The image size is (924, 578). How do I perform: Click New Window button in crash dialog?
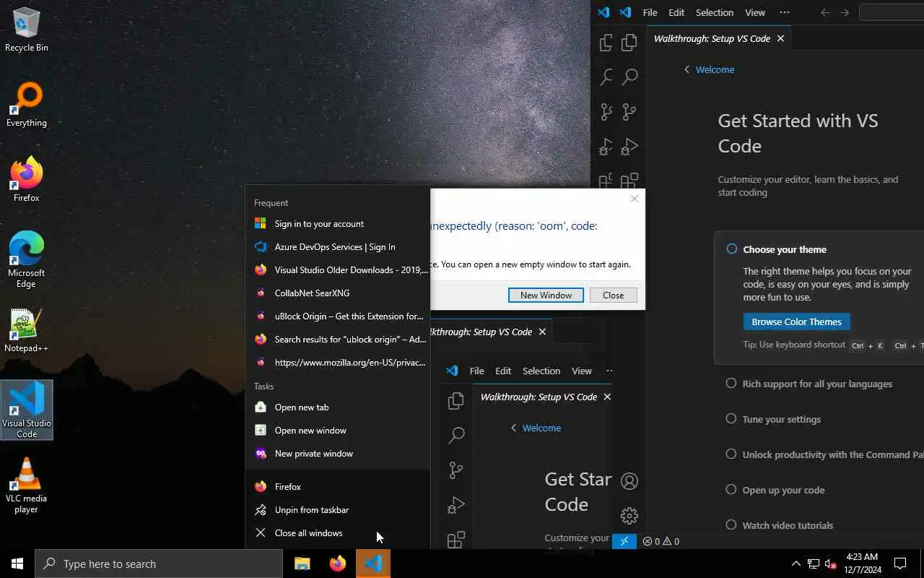pyautogui.click(x=546, y=295)
